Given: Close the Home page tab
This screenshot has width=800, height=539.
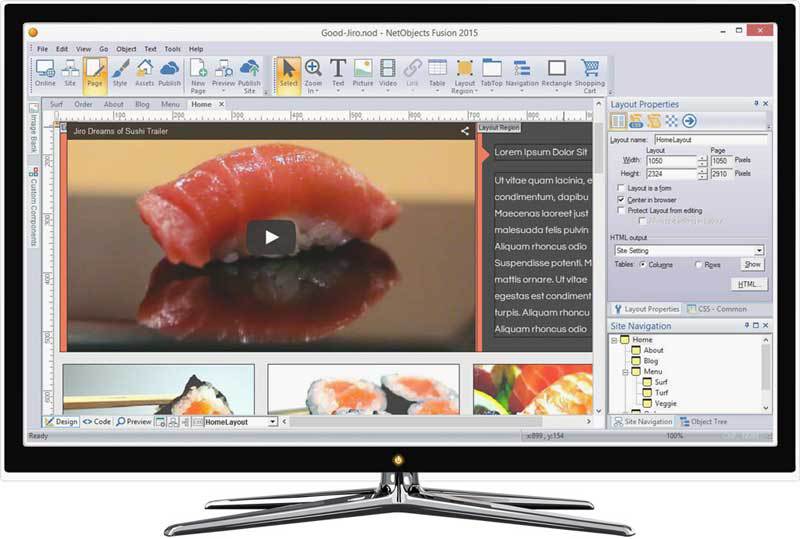Looking at the screenshot, I should 221,104.
